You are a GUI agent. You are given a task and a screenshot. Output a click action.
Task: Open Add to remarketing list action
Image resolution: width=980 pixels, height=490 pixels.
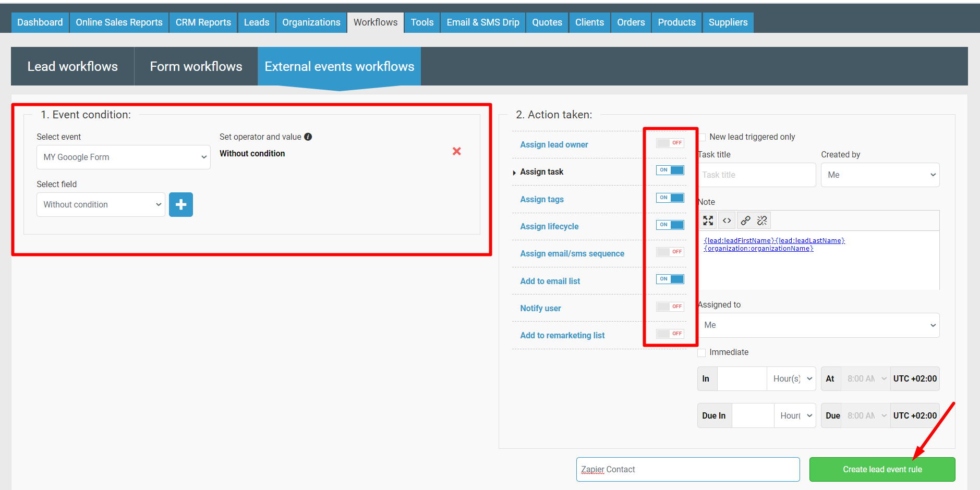pos(562,335)
